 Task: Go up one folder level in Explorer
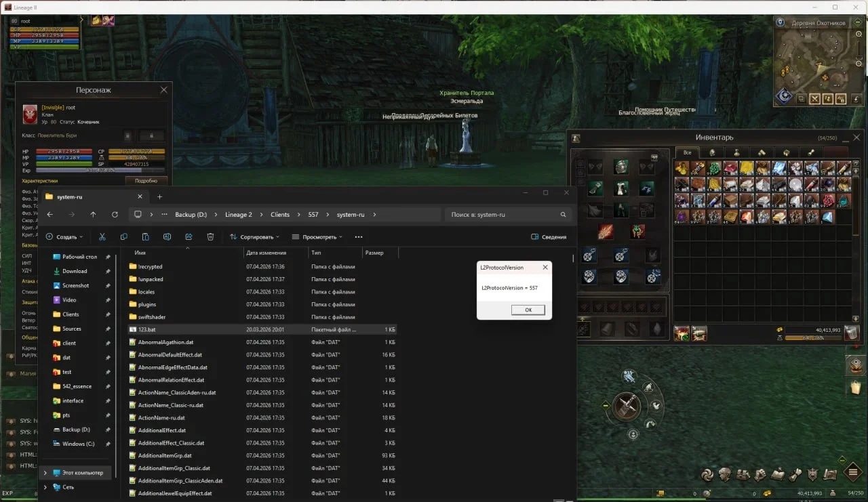pos(93,215)
